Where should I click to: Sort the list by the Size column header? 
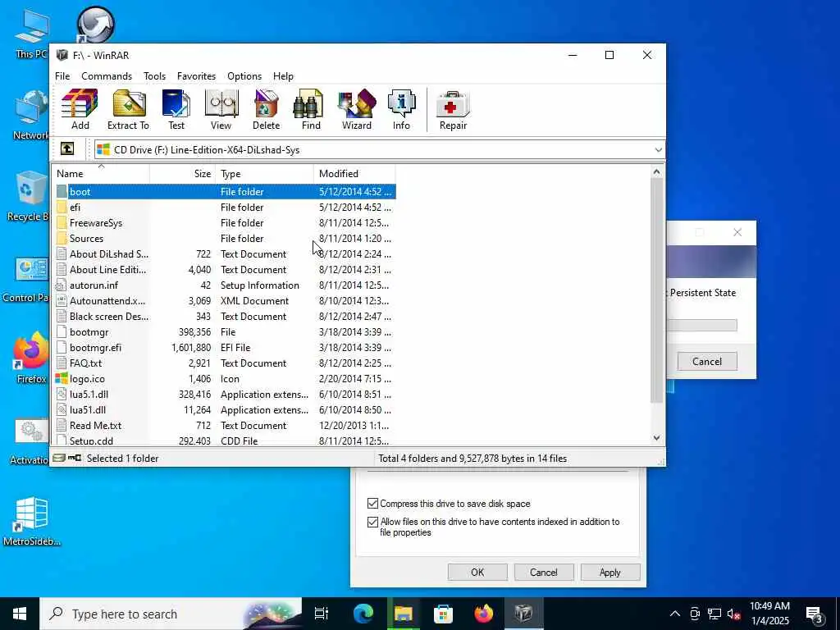183,174
